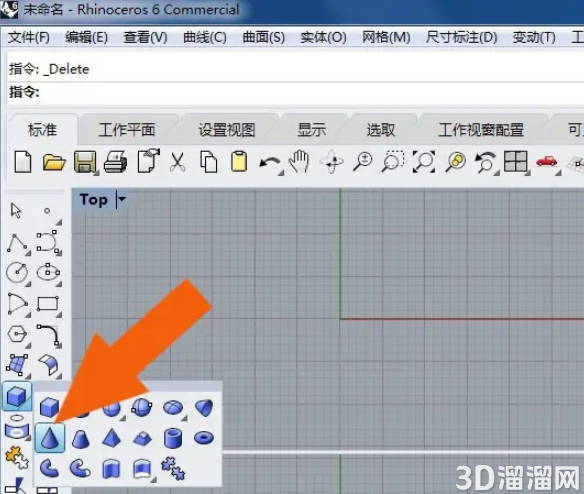This screenshot has height=494, width=584.
Task: Switch to the 设置视图 tab
Action: (226, 130)
